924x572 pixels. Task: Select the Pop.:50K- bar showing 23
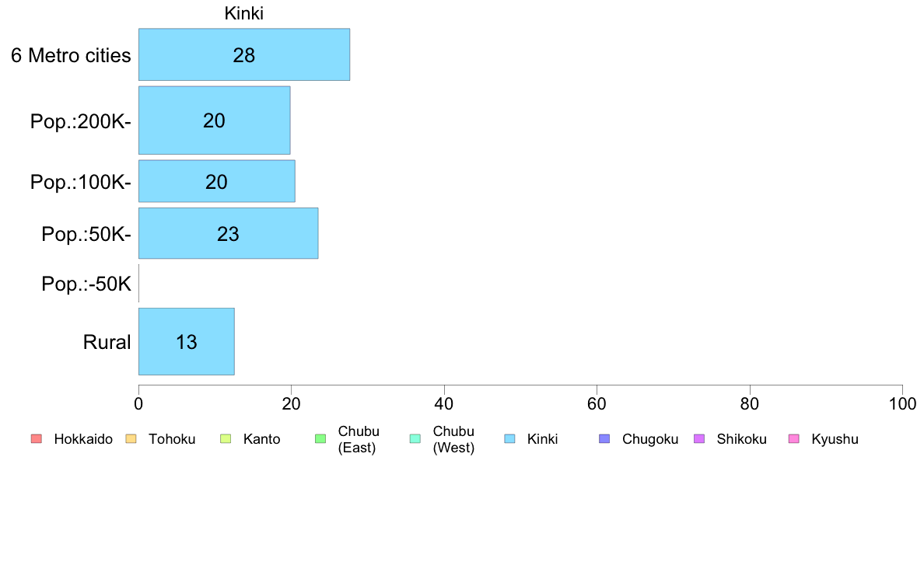[228, 233]
